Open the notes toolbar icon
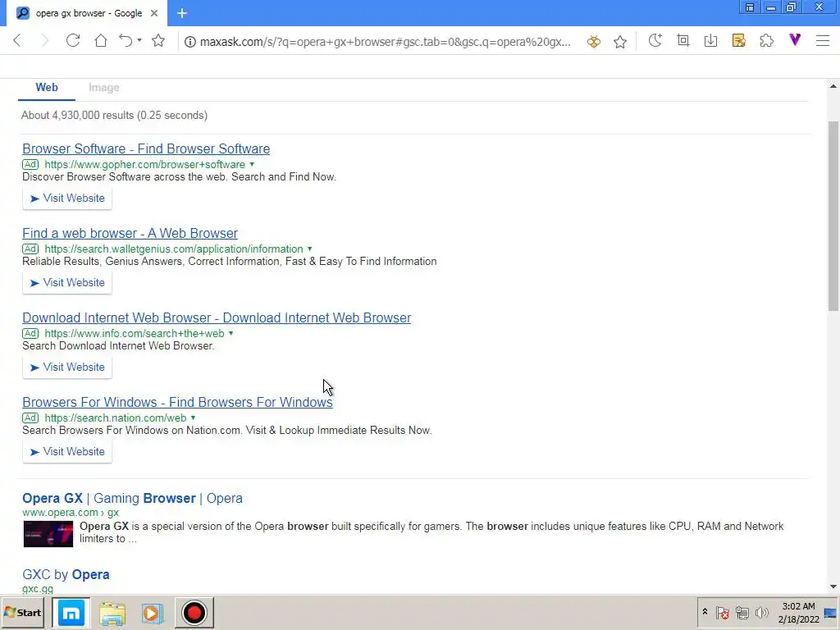840x630 pixels. [x=739, y=41]
